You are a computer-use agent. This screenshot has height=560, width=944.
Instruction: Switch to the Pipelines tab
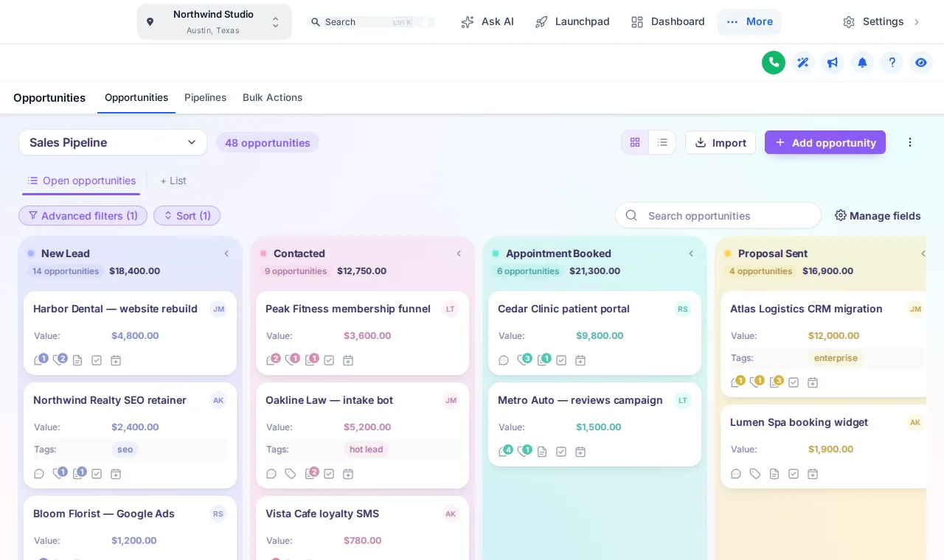205,97
